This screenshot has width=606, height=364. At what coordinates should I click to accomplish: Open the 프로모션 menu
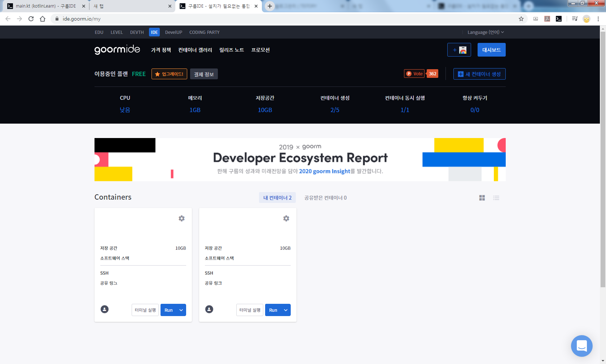[x=260, y=50]
